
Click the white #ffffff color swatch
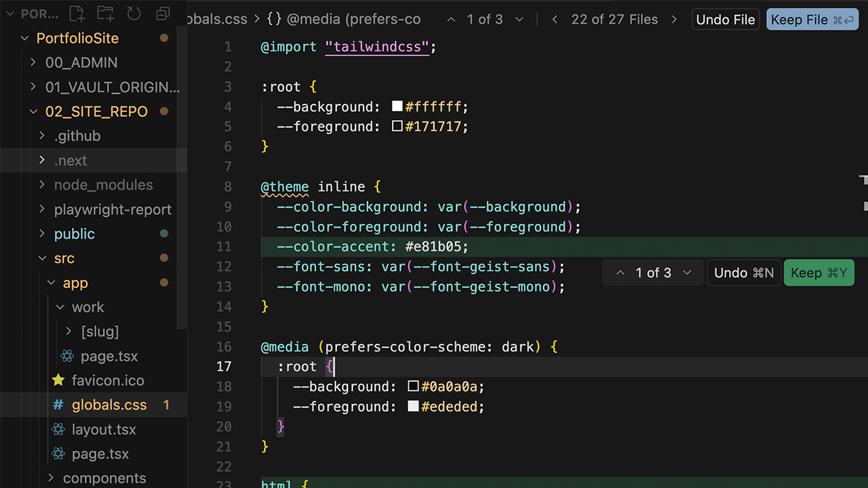point(397,106)
